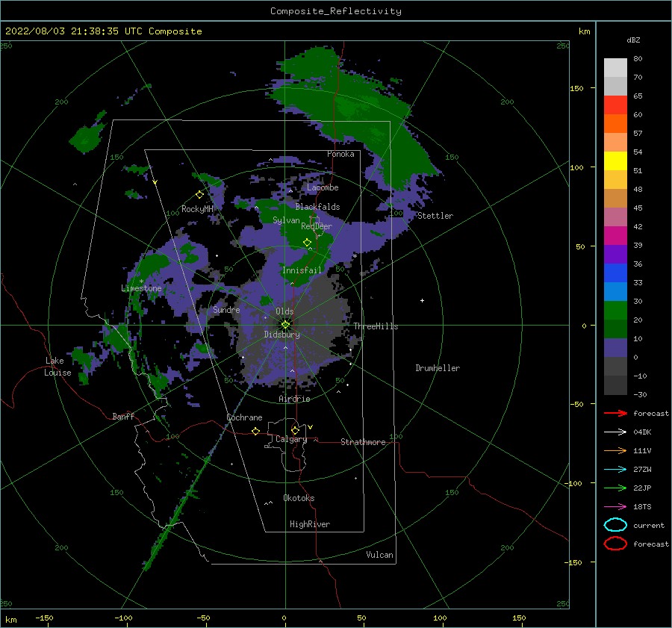Screen dimensions: 672x628
Task: Click the Airdrie town label
Action: tap(294, 399)
